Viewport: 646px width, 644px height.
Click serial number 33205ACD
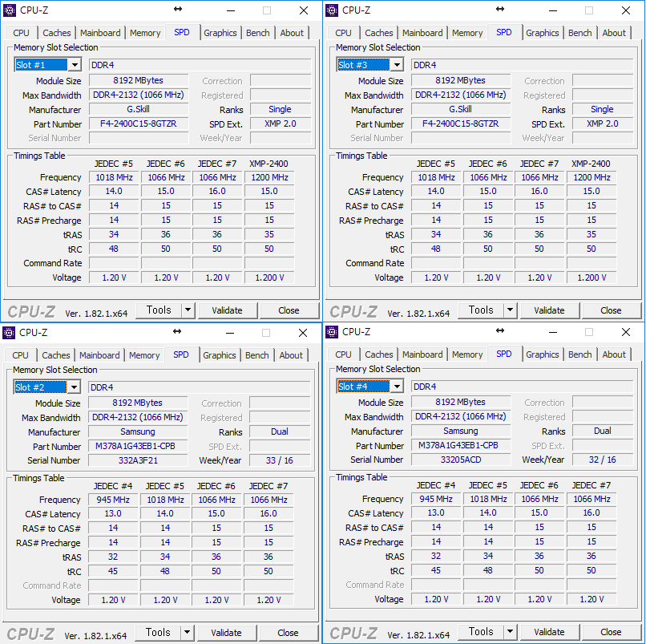(x=461, y=460)
